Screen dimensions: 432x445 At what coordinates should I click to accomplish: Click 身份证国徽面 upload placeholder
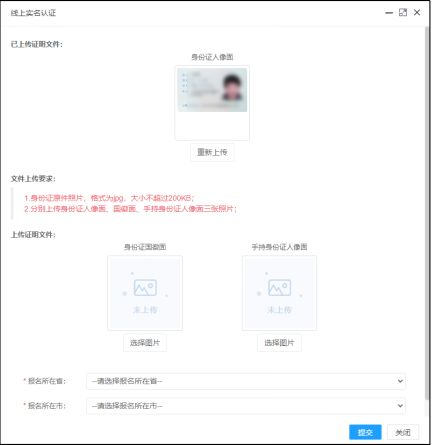[145, 293]
